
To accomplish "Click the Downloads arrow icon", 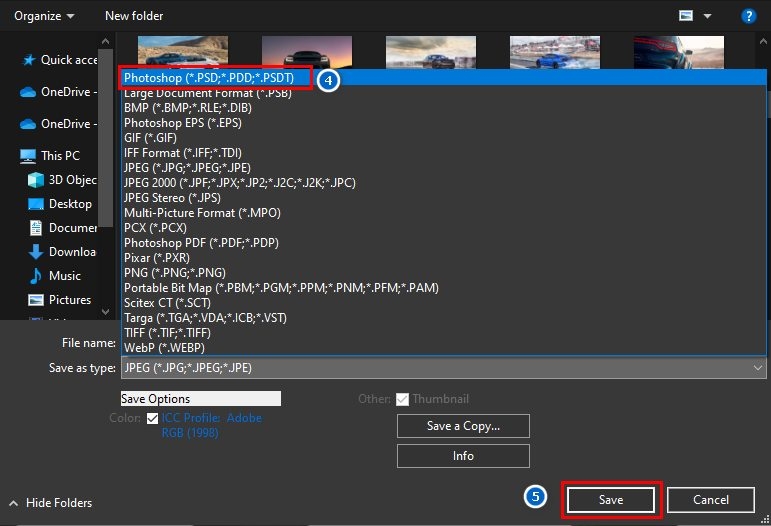I will click(35, 252).
